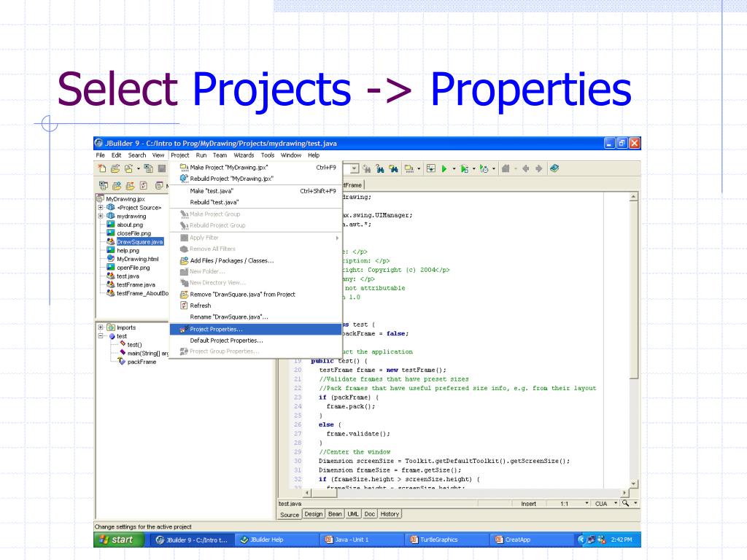Click the Make Project toolbar icon

click(409, 168)
